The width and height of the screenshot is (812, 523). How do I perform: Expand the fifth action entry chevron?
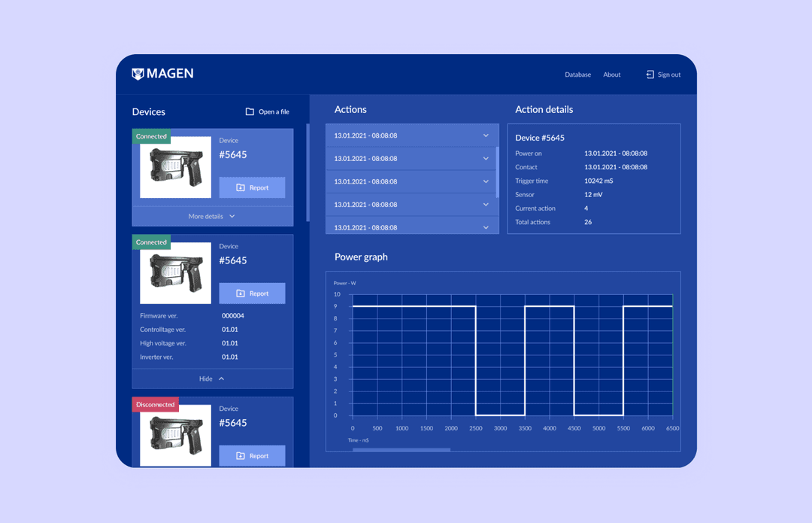[486, 227]
